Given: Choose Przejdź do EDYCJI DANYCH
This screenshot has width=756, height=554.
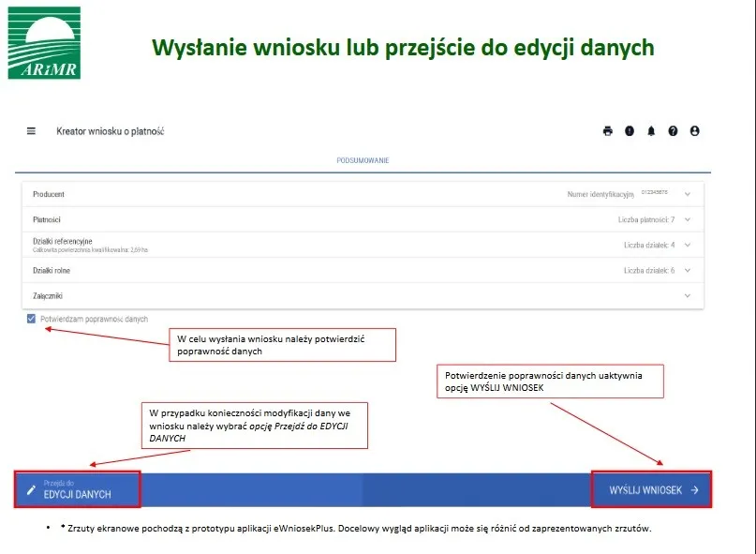Looking at the screenshot, I should [75, 488].
